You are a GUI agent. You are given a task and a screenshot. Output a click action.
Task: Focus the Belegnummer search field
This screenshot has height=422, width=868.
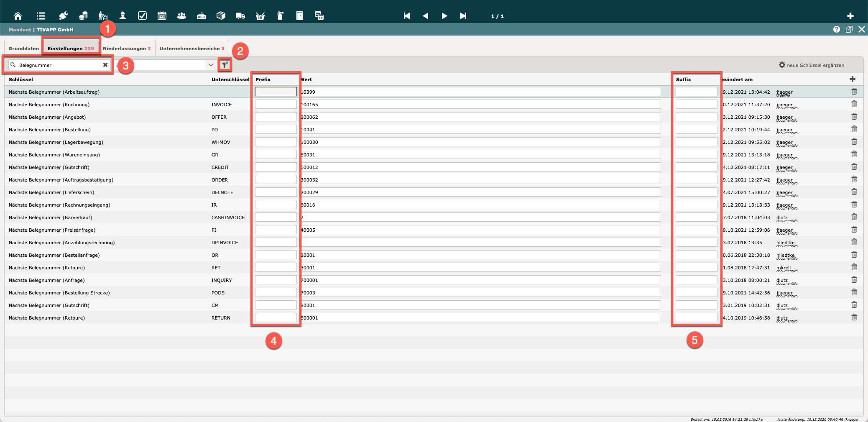click(59, 65)
